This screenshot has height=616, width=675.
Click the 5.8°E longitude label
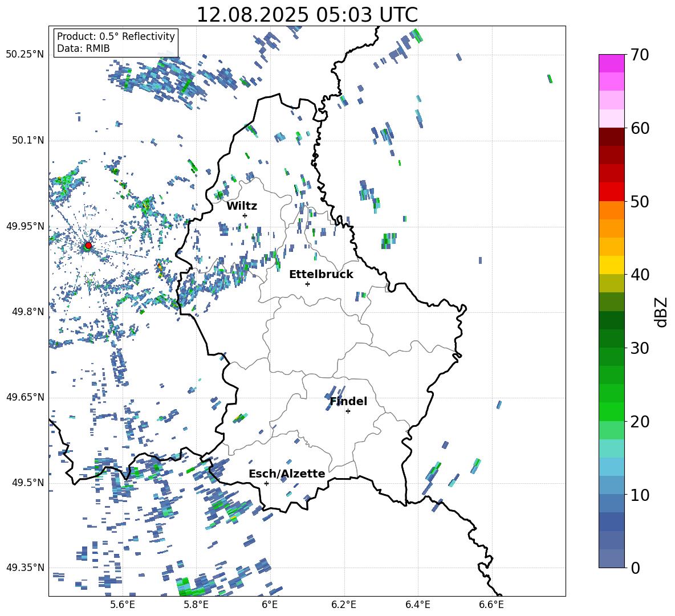click(x=196, y=605)
